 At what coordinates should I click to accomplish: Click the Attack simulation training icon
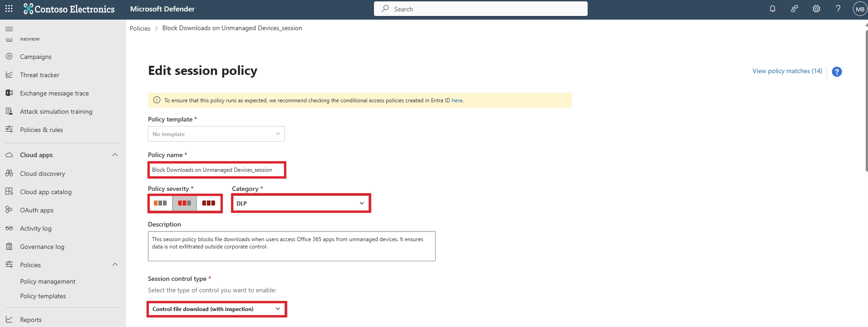9,111
